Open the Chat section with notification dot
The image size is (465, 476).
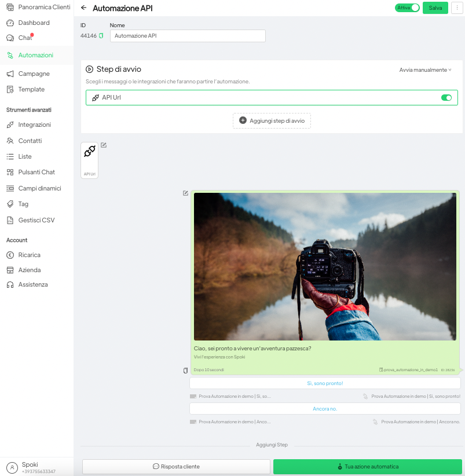click(x=25, y=38)
